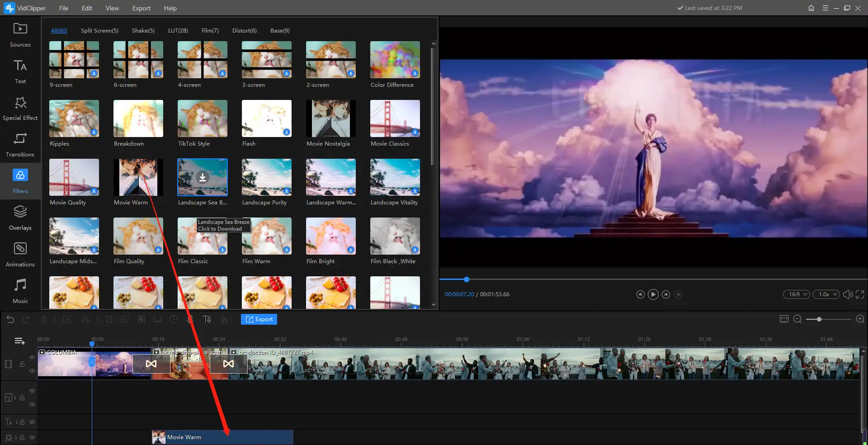Open the Music panel
The image size is (868, 445).
pos(20,291)
